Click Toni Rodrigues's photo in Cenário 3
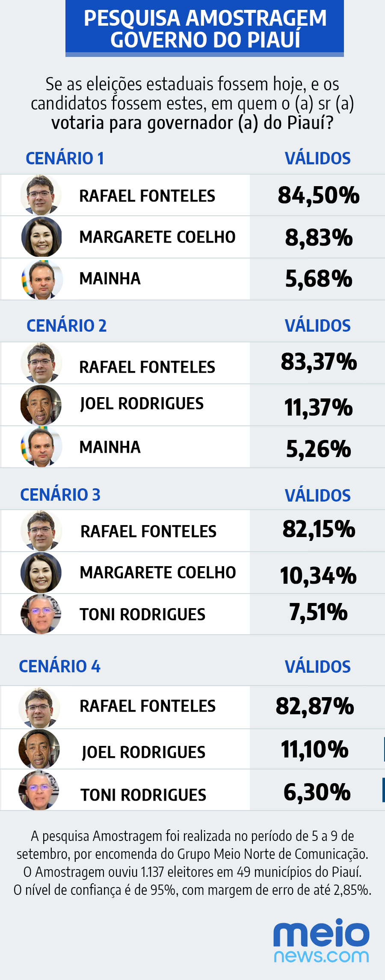The image size is (385, 980). [x=41, y=614]
